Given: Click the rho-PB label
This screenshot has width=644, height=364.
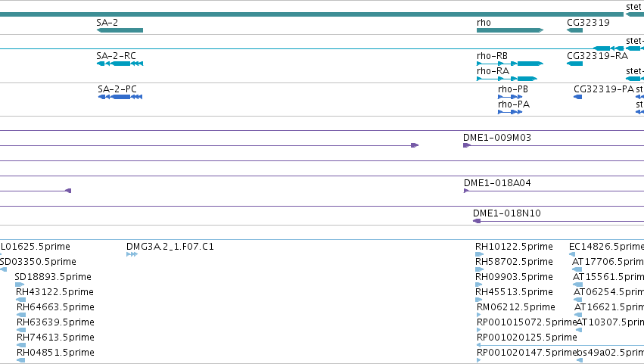Looking at the screenshot, I should (x=513, y=89).
